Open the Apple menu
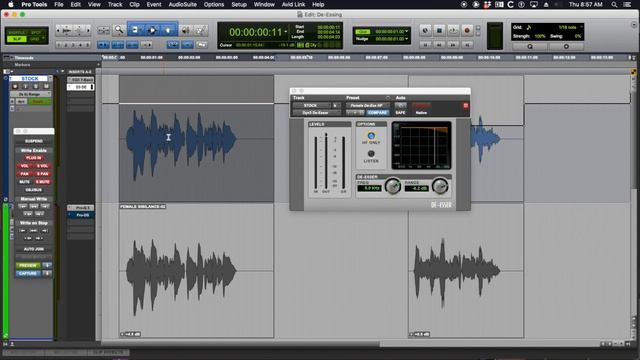640x360 pixels. pyautogui.click(x=11, y=4)
